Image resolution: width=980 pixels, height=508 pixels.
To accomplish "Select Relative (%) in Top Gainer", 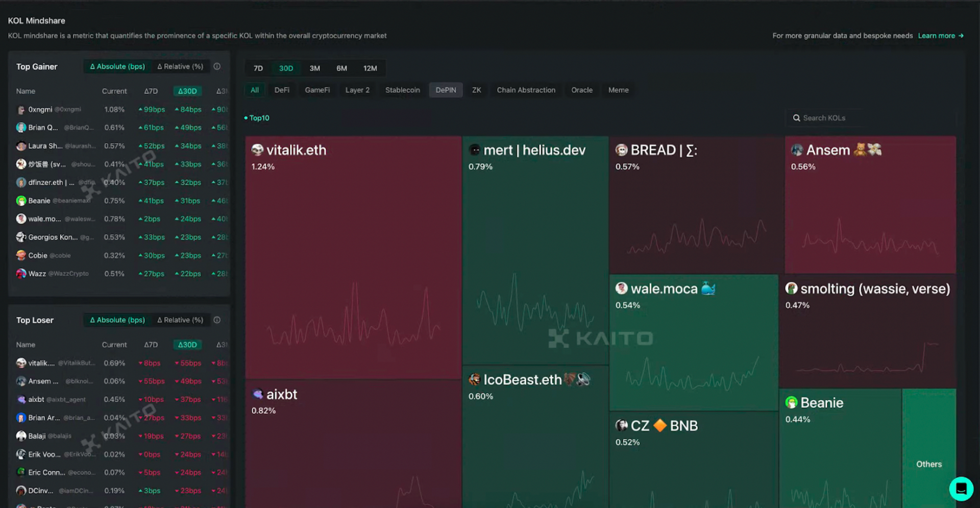I will point(180,66).
